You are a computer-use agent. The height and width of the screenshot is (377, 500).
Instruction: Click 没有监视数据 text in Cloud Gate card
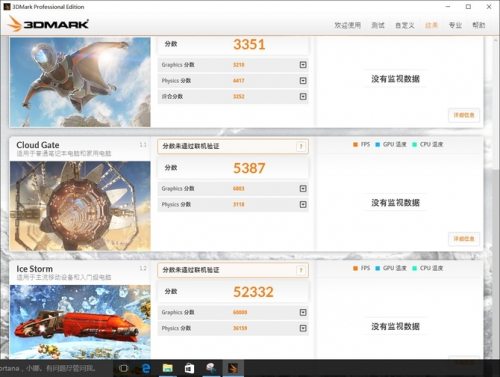tap(395, 203)
